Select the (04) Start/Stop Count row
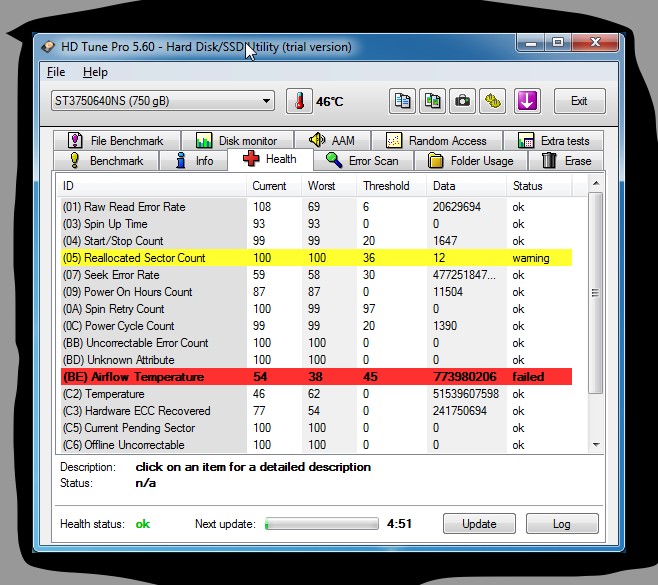 316,241
